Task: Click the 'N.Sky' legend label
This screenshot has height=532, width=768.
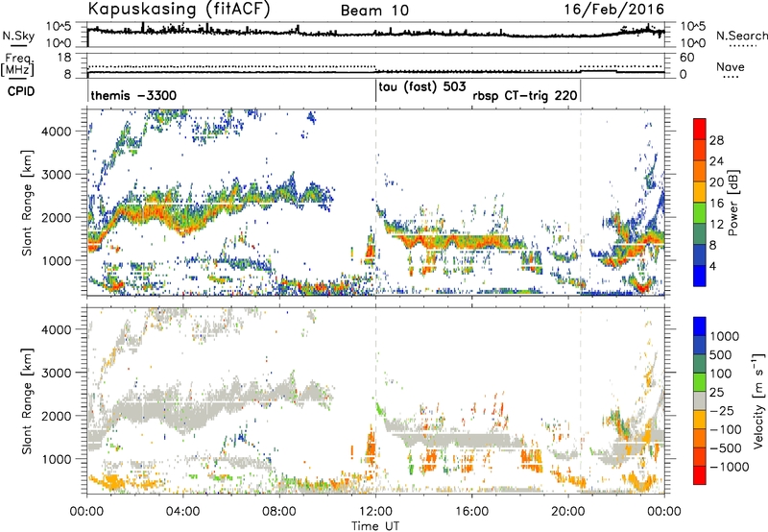Action: pos(18,36)
